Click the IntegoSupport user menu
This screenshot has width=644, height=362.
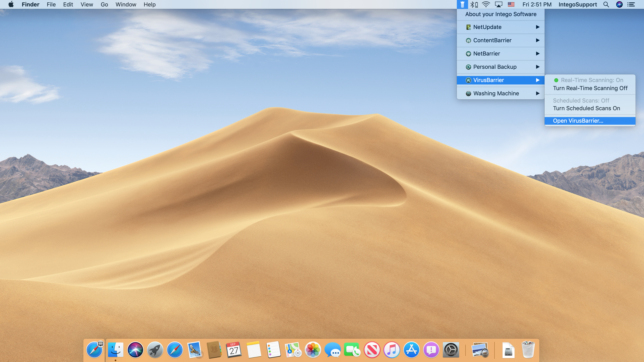click(x=578, y=4)
